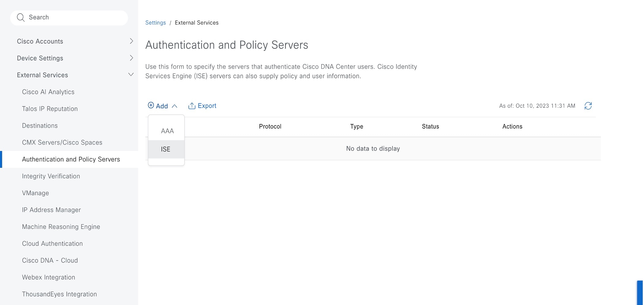
Task: Sort by Protocol column header
Action: click(270, 126)
